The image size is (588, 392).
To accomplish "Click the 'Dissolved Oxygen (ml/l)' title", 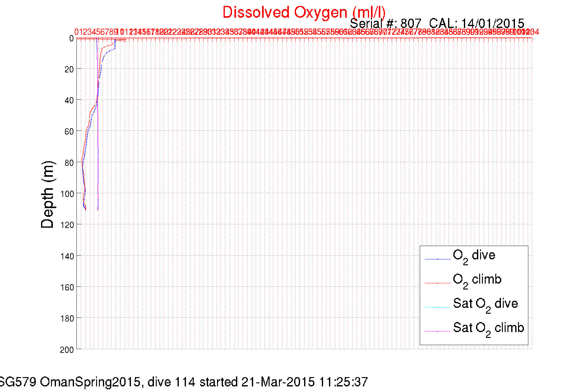I will pyautogui.click(x=304, y=13).
